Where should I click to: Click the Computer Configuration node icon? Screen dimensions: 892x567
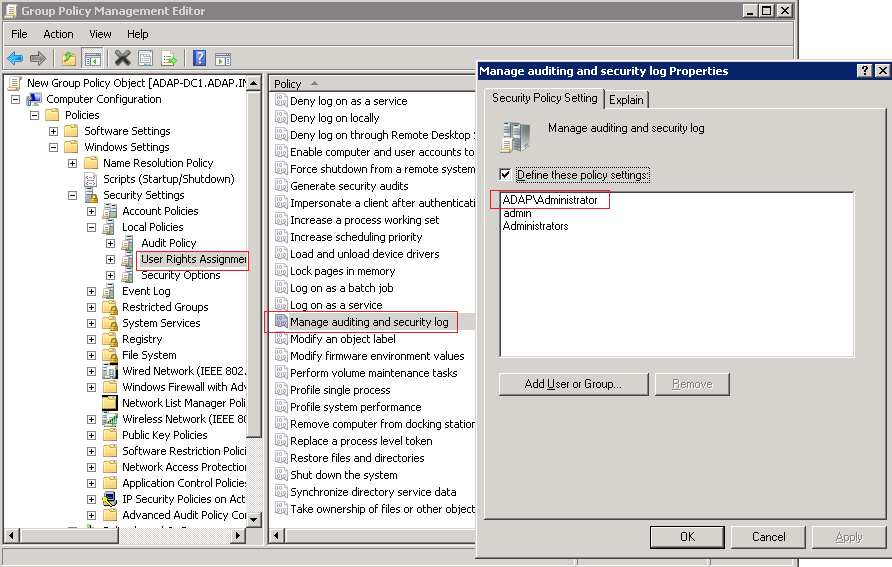click(x=34, y=99)
